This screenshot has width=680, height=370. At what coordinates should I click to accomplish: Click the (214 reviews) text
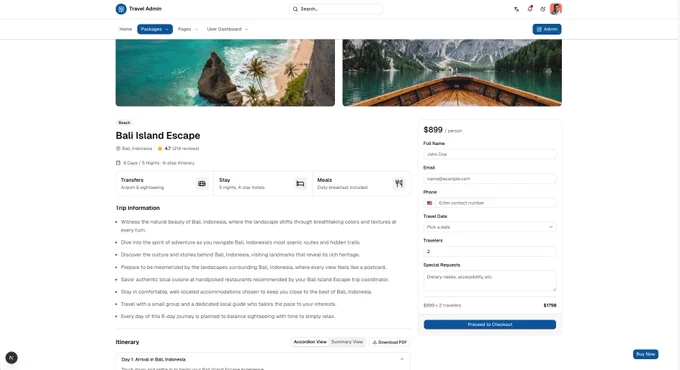186,148
